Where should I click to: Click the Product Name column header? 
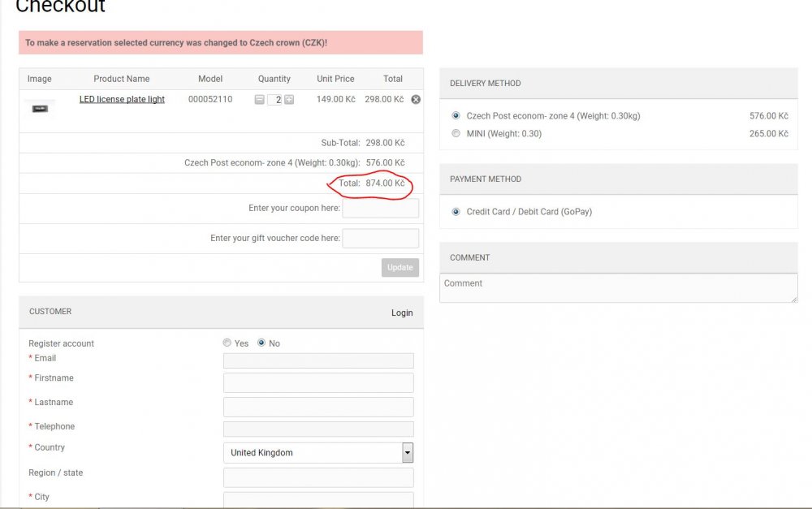point(122,79)
